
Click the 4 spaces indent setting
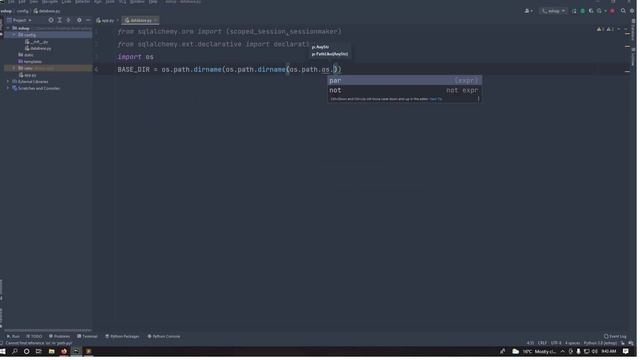pos(572,343)
